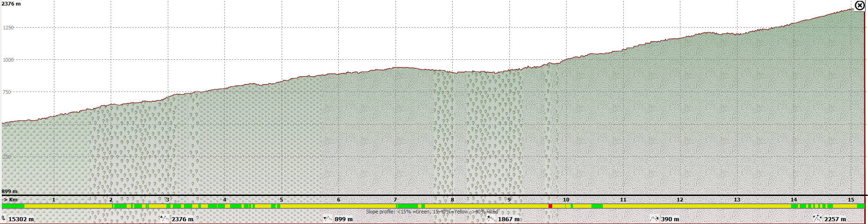This screenshot has width=868, height=224.
Task: Click the maximum altitude icon beside 2376 m
Action: (x=165, y=218)
